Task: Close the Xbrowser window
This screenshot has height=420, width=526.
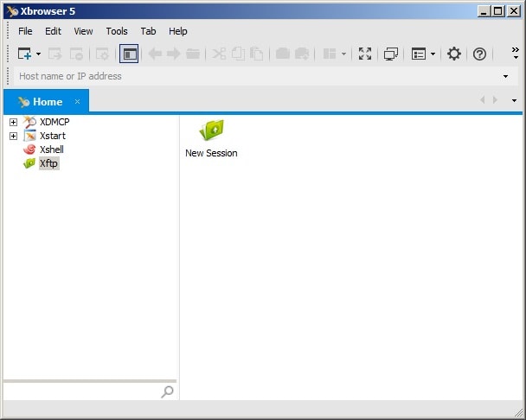Action: tap(514, 11)
